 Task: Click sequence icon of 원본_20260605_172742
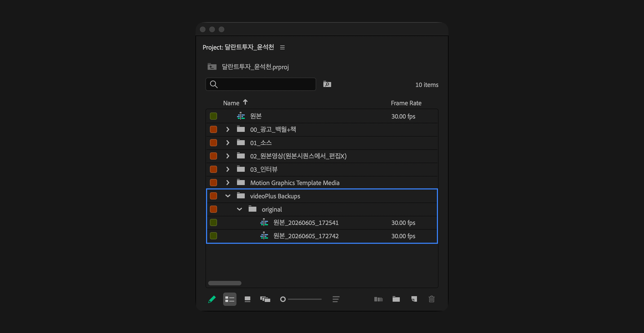pos(264,235)
